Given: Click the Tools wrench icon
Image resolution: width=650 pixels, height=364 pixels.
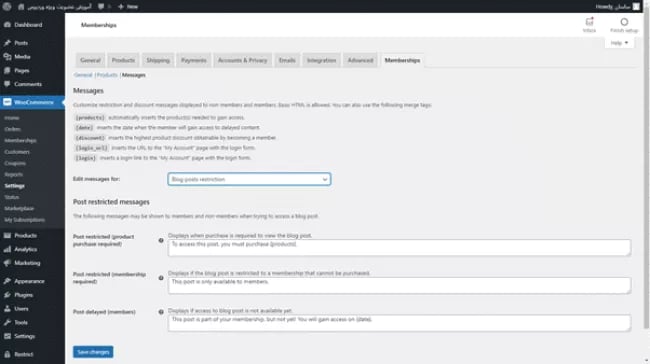Looking at the screenshot, I should click(7, 322).
